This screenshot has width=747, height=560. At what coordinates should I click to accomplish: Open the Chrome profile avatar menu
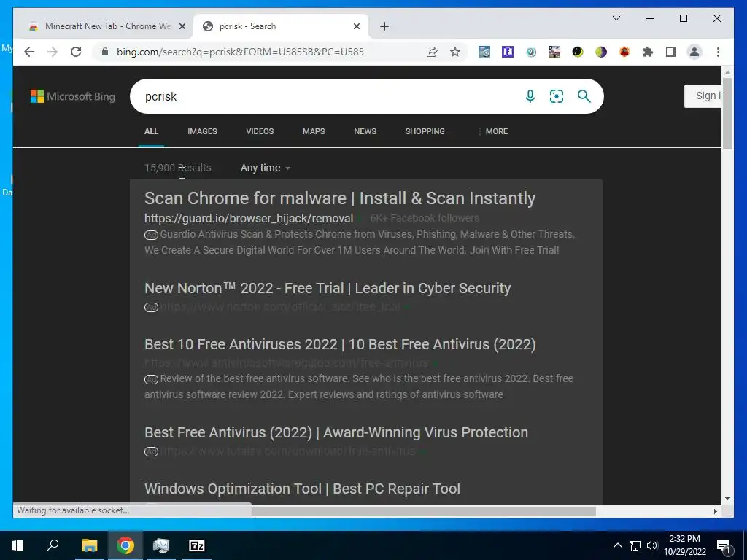[694, 52]
